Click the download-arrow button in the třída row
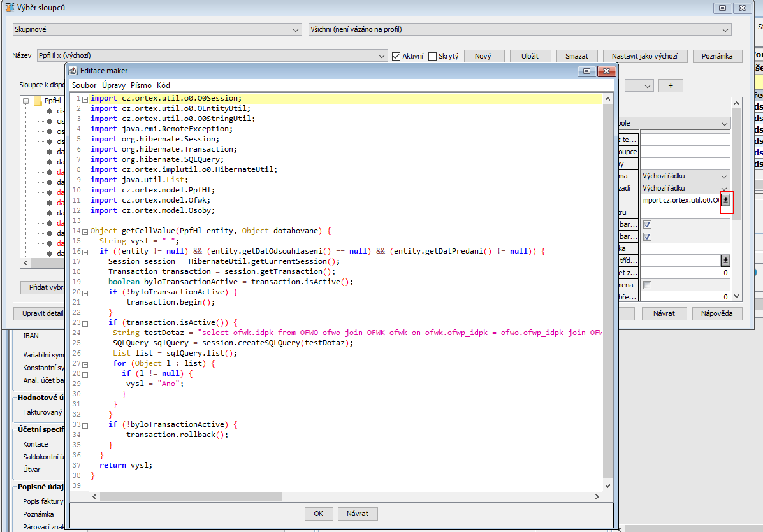 coord(725,261)
